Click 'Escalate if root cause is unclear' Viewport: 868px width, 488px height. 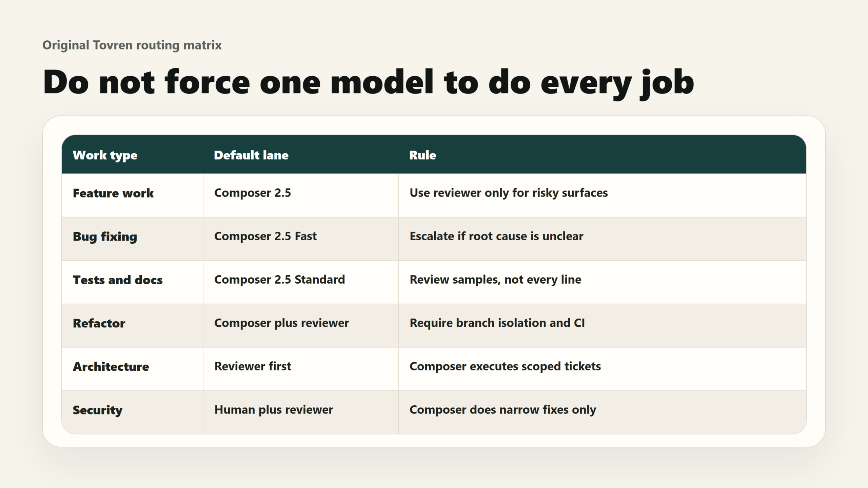496,236
